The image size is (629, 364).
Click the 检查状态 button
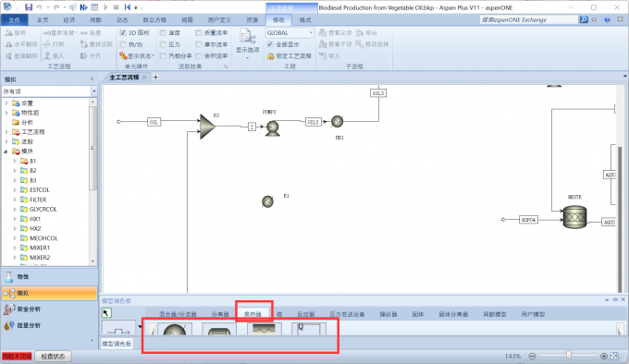(x=53, y=356)
